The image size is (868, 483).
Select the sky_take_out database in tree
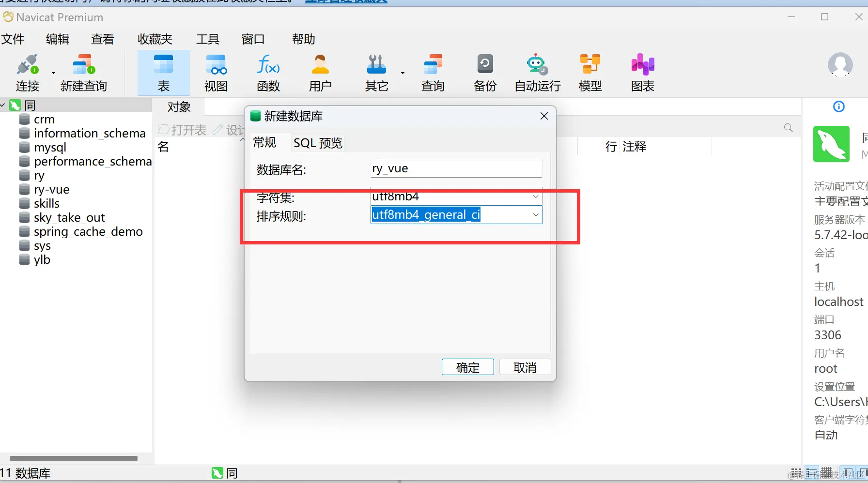(x=69, y=218)
